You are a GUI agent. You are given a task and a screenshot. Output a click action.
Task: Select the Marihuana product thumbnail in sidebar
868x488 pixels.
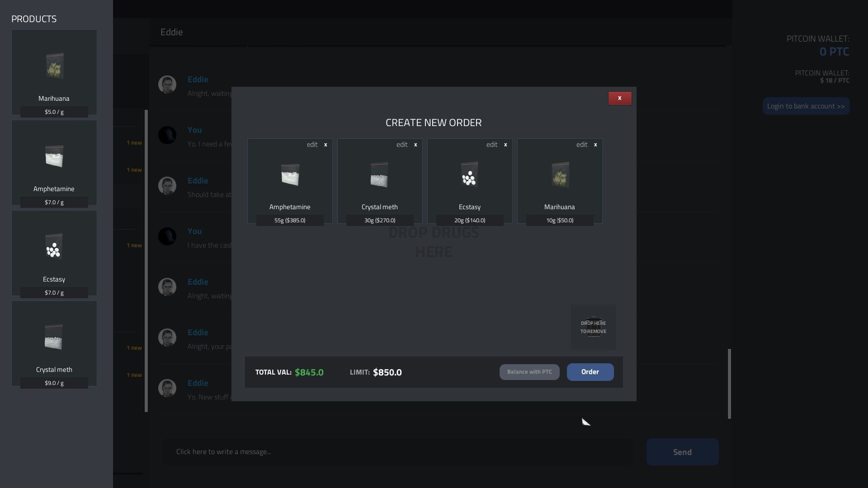pos(54,66)
